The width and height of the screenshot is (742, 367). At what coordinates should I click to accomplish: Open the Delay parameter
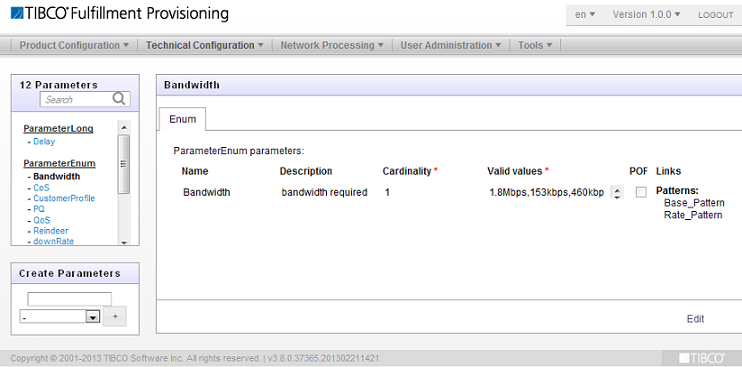pyautogui.click(x=44, y=141)
